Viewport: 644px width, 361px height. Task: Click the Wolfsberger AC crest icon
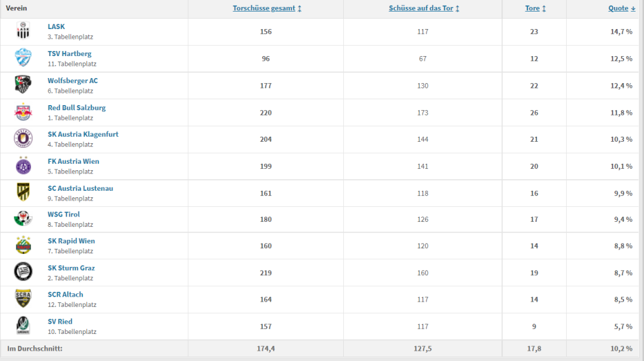click(23, 85)
